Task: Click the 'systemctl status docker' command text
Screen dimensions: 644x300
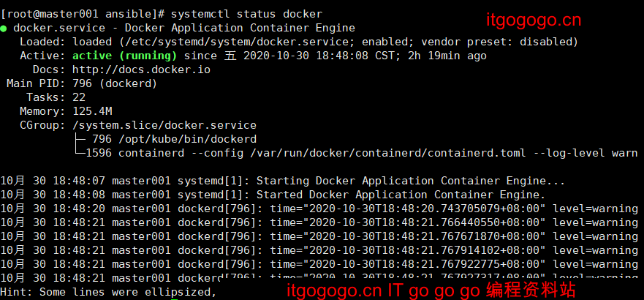Action: (x=247, y=14)
